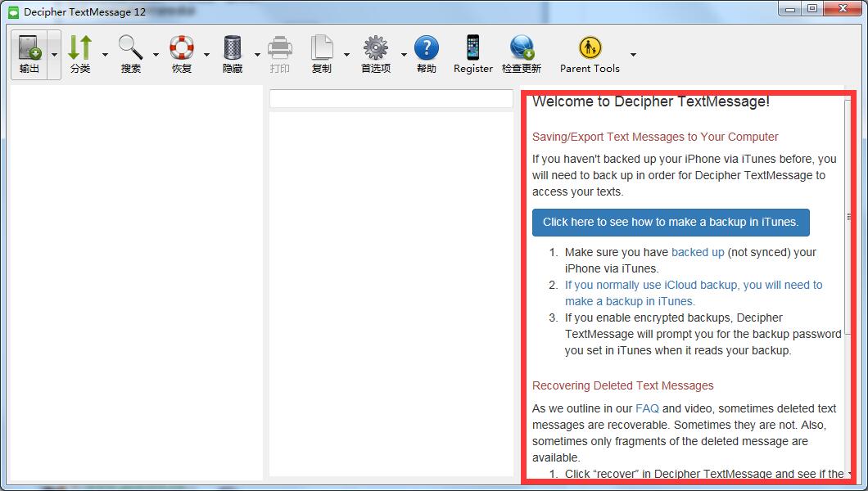Screen dimensions: 868x491
Task: Click 'Click here to see how to make a backup in iTunes' button
Action: pos(671,223)
